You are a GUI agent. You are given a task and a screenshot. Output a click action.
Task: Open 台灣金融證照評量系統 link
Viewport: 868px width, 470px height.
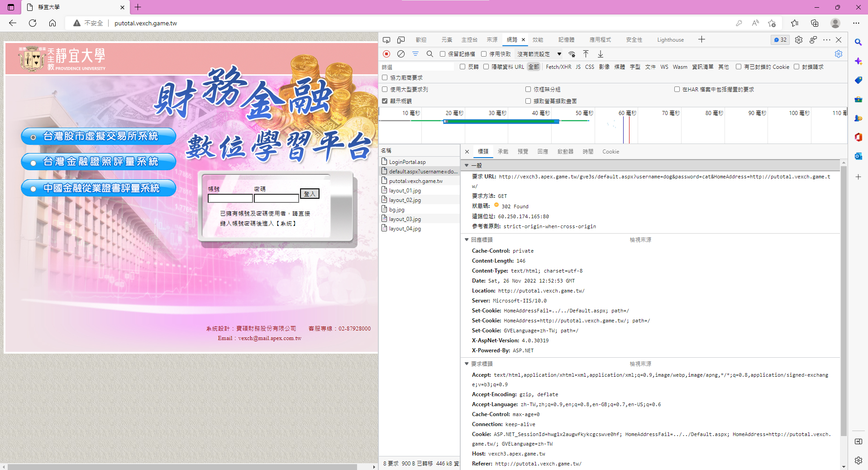coord(99,162)
